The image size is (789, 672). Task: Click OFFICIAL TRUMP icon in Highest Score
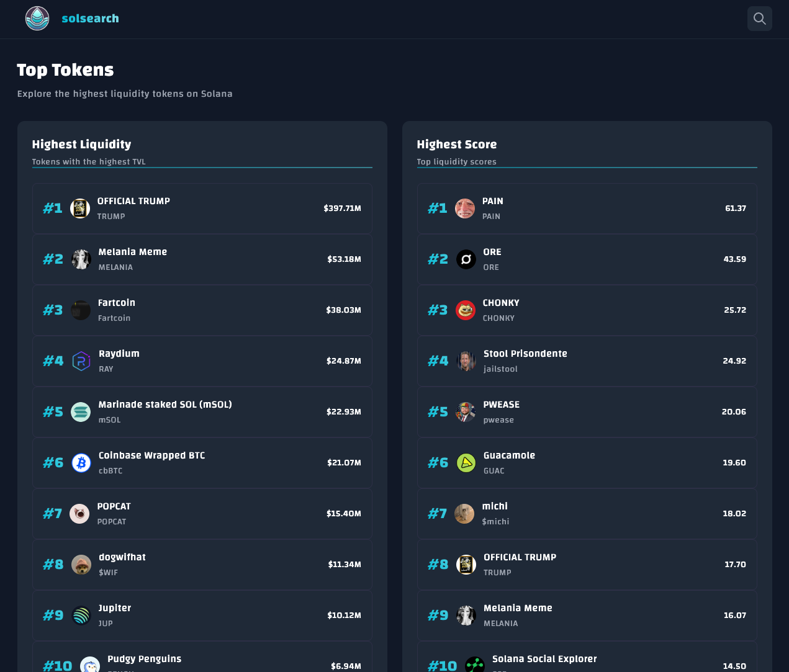pyautogui.click(x=466, y=565)
